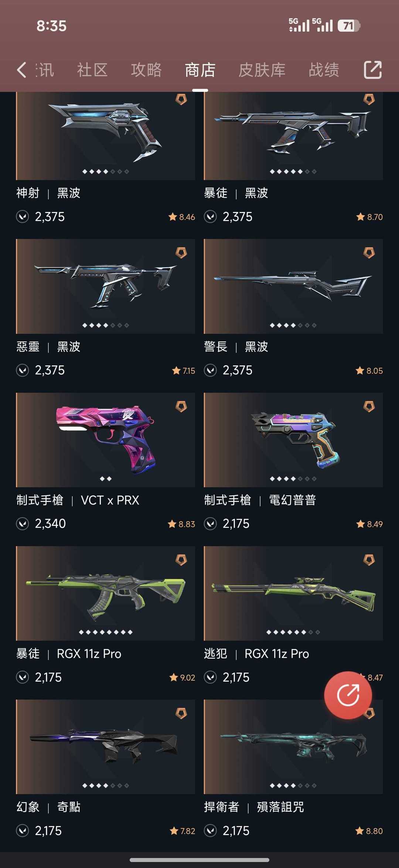Switch to the 攻略 tab
The width and height of the screenshot is (399, 868).
click(146, 70)
